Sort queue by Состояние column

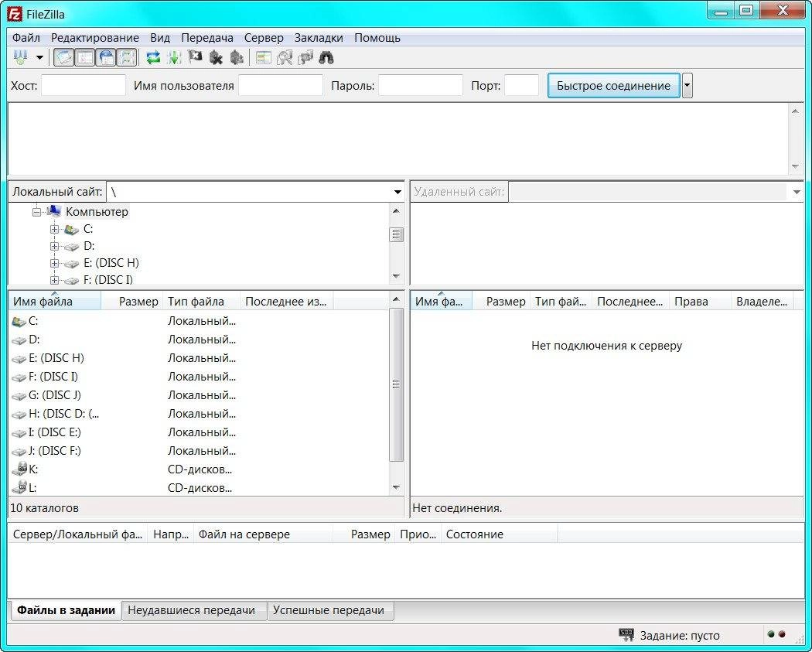click(500, 534)
